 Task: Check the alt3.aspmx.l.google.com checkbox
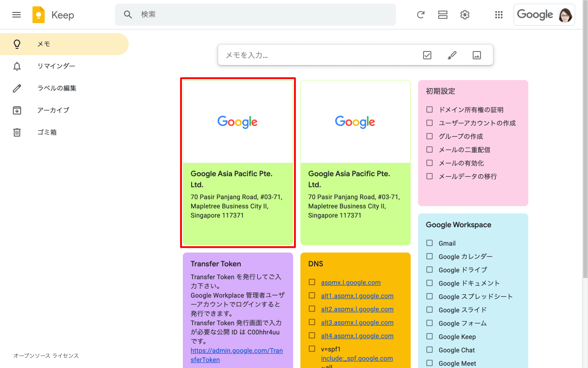pos(312,322)
